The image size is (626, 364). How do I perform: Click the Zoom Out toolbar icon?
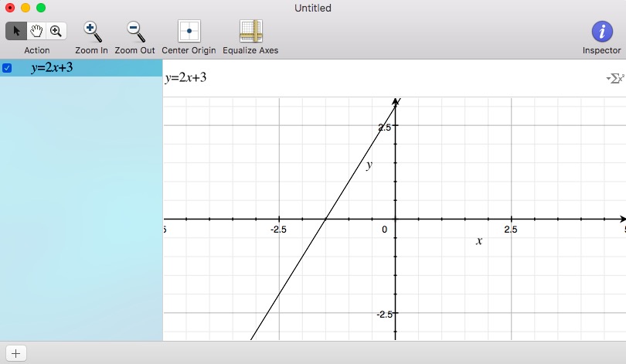click(x=134, y=31)
